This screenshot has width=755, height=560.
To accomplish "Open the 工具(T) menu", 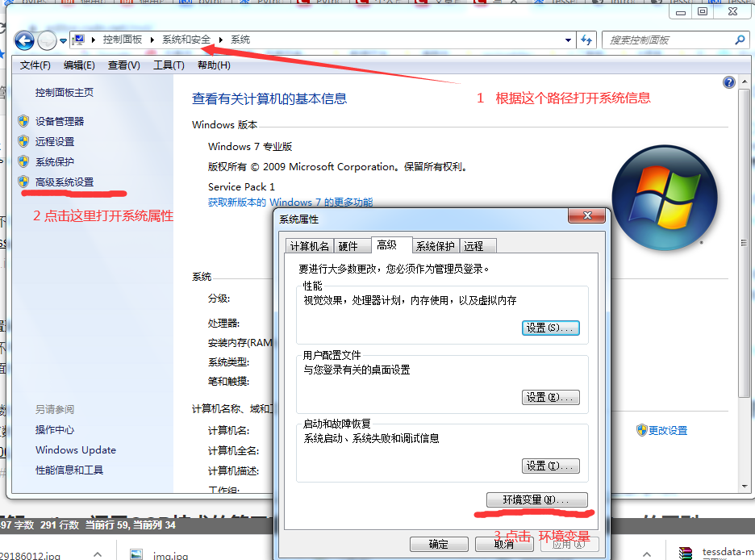I will click(169, 65).
